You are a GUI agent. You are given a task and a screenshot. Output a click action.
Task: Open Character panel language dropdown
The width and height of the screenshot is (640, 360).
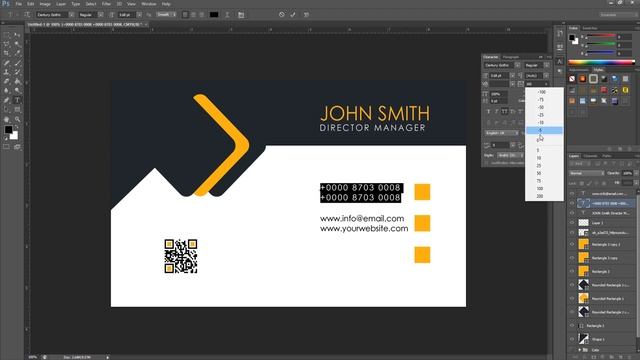click(x=502, y=133)
